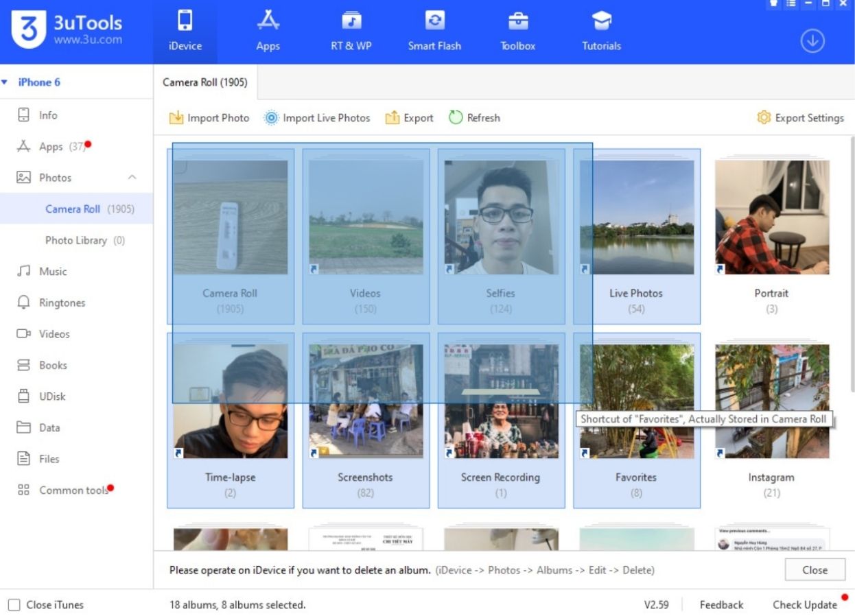Click the Feedback link
The width and height of the screenshot is (855, 616).
coord(721,605)
